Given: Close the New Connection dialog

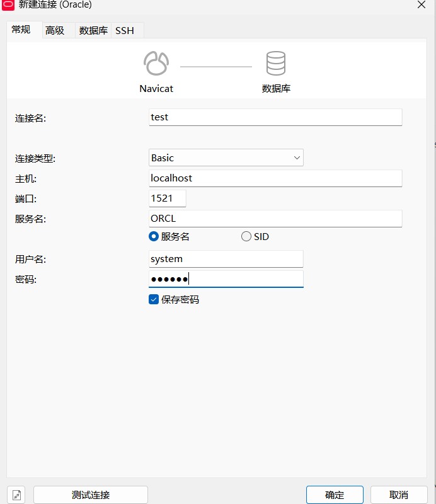Looking at the screenshot, I should tap(422, 4).
